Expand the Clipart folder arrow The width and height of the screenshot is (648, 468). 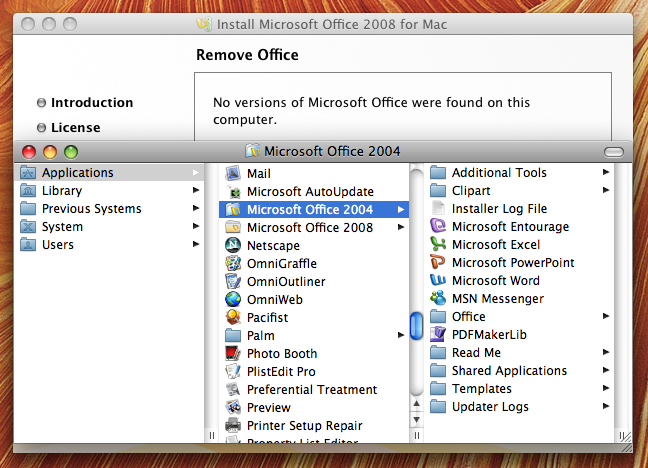coord(606,190)
